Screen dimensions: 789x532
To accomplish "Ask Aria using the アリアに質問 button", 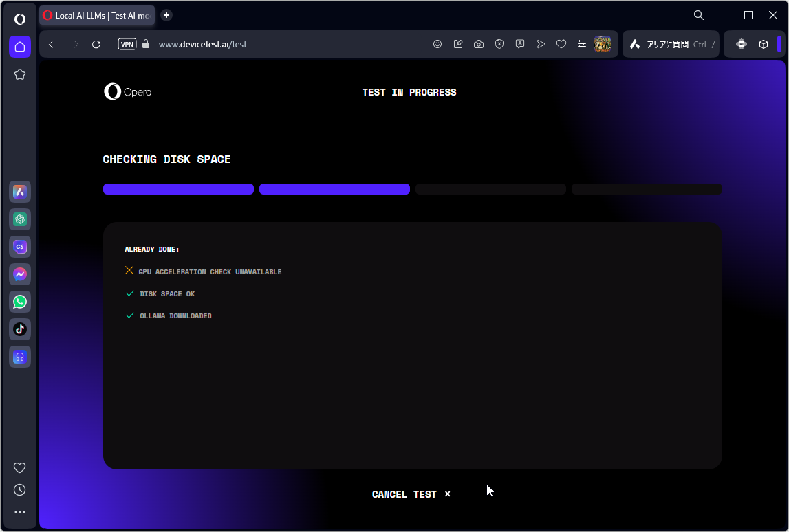I will coord(671,44).
